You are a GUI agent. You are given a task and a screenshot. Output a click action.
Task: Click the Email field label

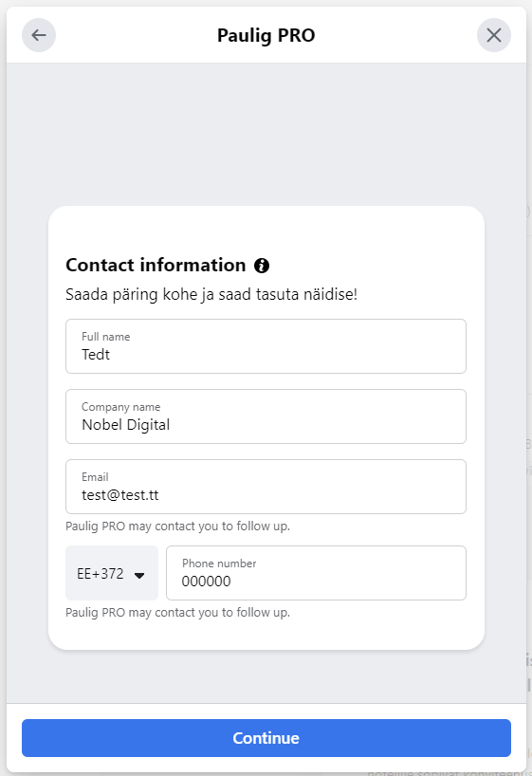95,477
